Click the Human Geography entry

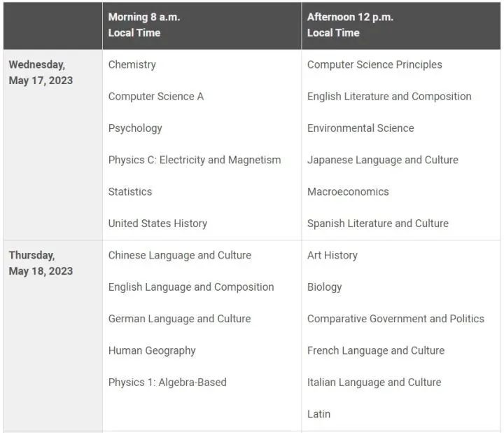[152, 350]
